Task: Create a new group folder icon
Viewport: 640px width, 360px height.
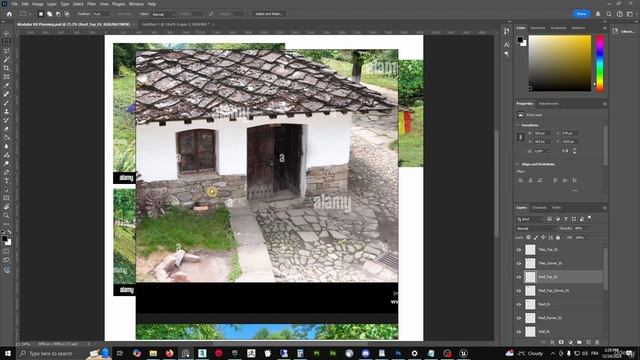Action: pos(579,342)
